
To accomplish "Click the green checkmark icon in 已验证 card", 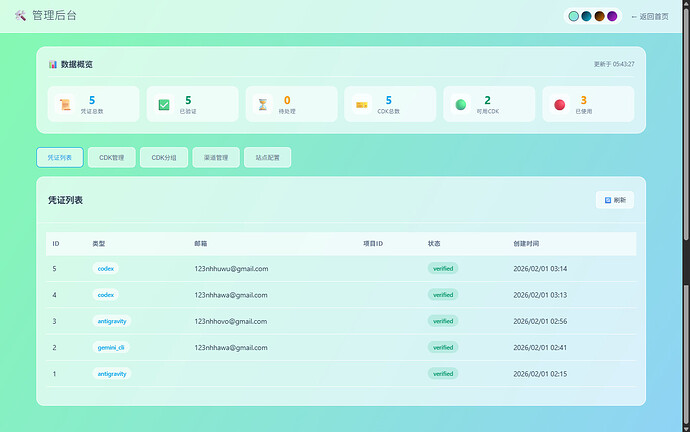I will point(164,105).
